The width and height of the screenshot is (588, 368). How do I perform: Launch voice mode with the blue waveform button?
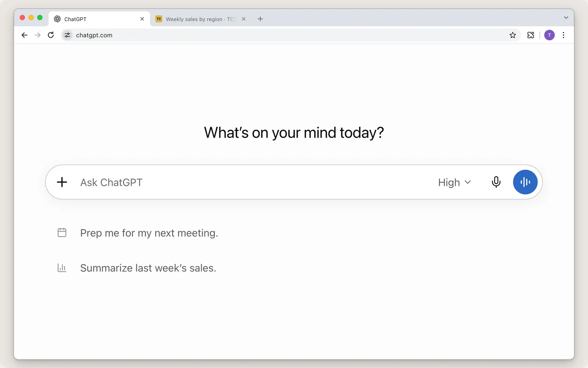coord(525,182)
